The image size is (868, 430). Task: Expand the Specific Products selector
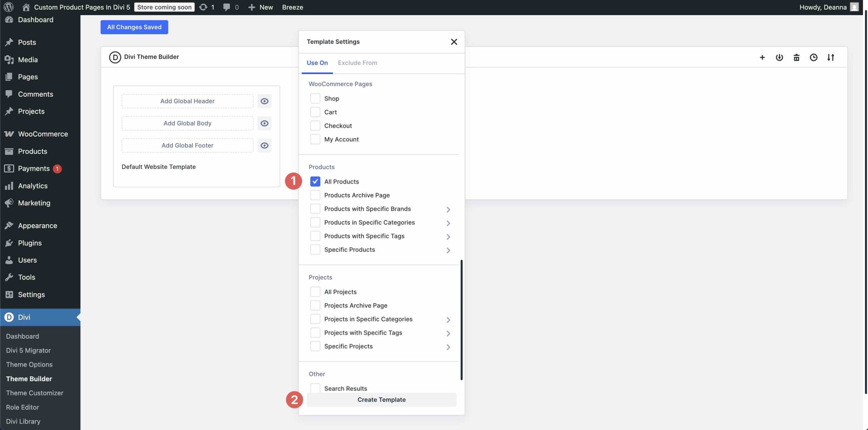[x=448, y=250]
